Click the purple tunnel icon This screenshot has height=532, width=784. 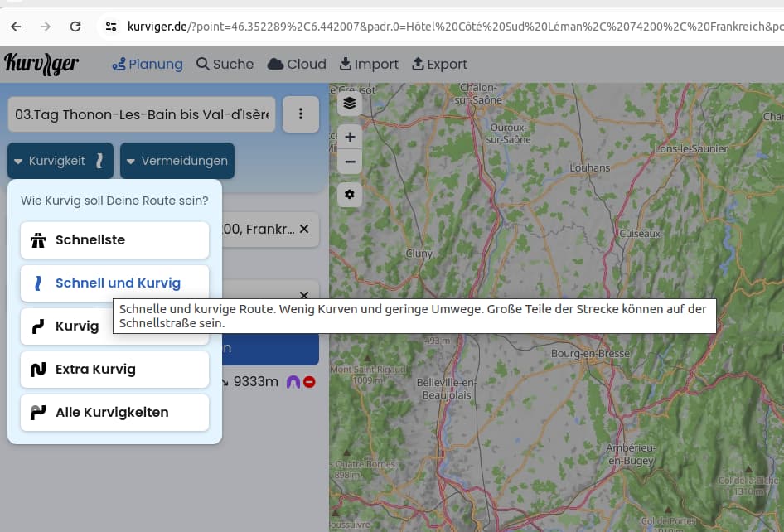pos(293,382)
